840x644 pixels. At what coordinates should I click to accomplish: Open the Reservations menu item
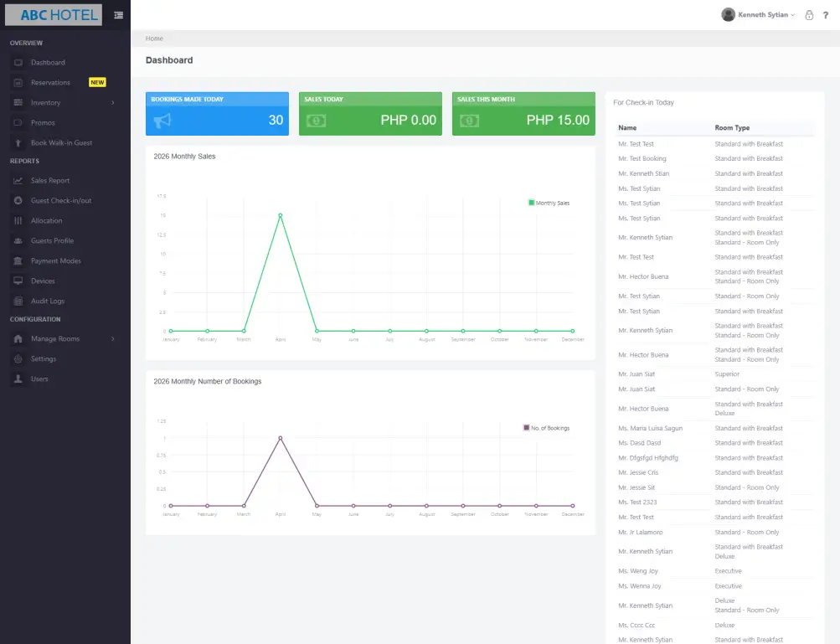[50, 83]
